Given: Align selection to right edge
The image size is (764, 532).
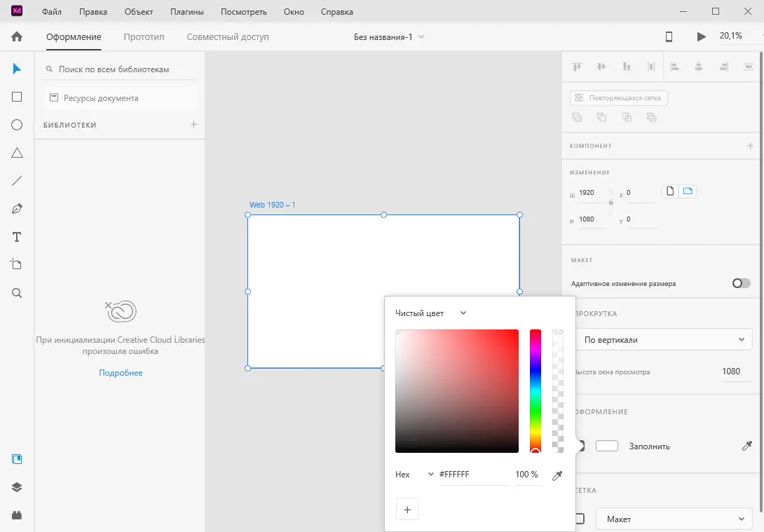Looking at the screenshot, I should coord(723,67).
